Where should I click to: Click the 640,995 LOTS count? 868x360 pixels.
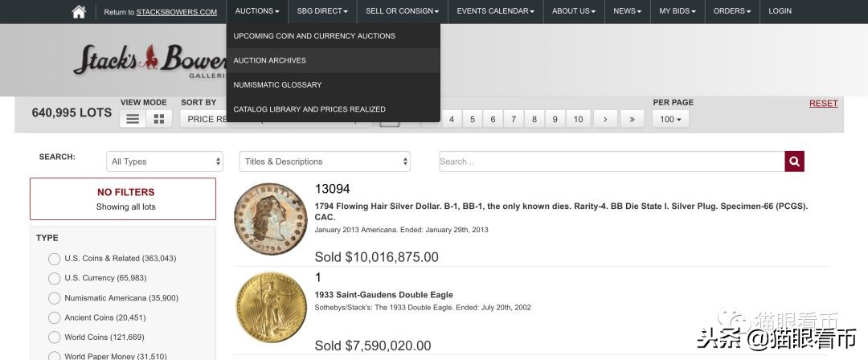72,112
